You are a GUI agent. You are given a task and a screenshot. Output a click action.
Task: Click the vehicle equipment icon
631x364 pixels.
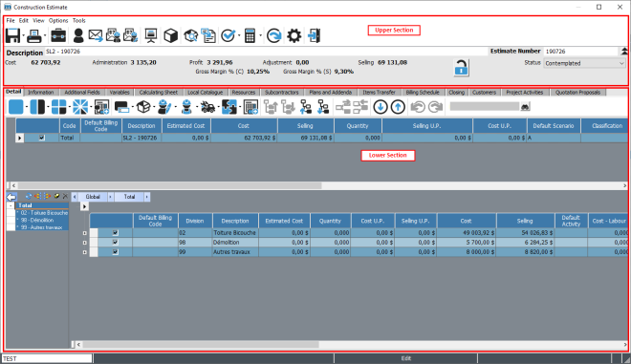pyautogui.click(x=207, y=107)
